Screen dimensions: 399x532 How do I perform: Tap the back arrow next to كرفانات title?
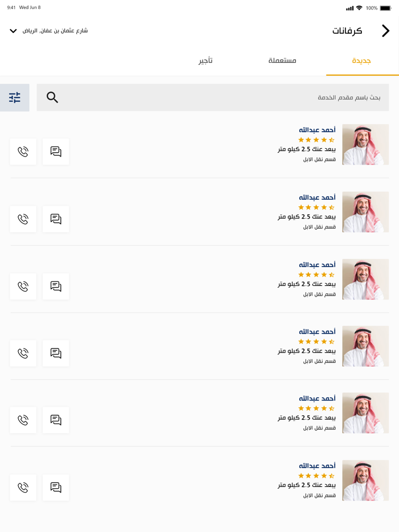[x=385, y=31]
